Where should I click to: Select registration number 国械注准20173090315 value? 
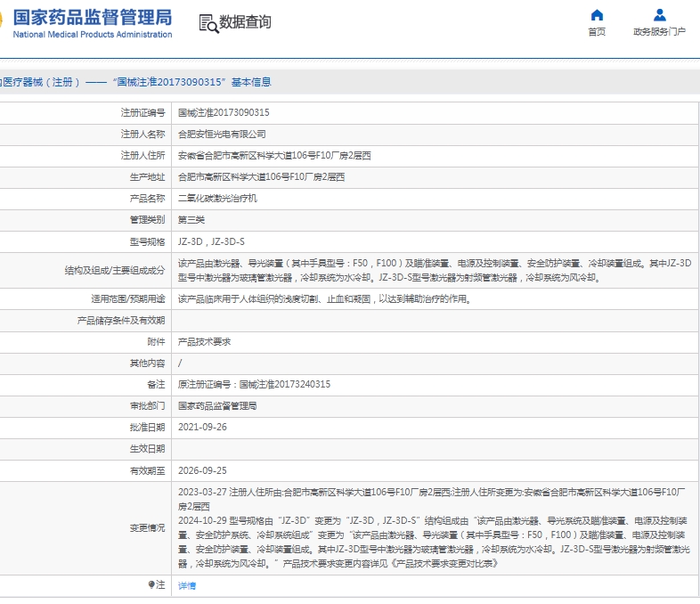tap(224, 112)
